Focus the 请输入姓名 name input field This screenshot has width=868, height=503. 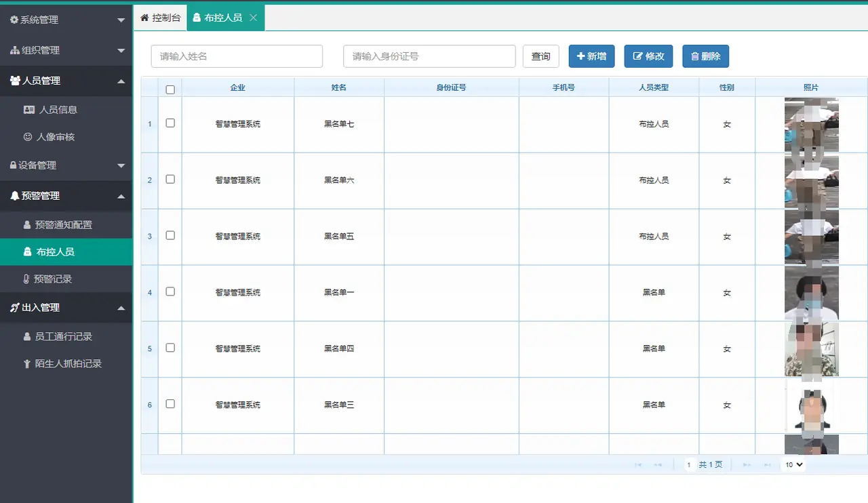click(x=237, y=56)
